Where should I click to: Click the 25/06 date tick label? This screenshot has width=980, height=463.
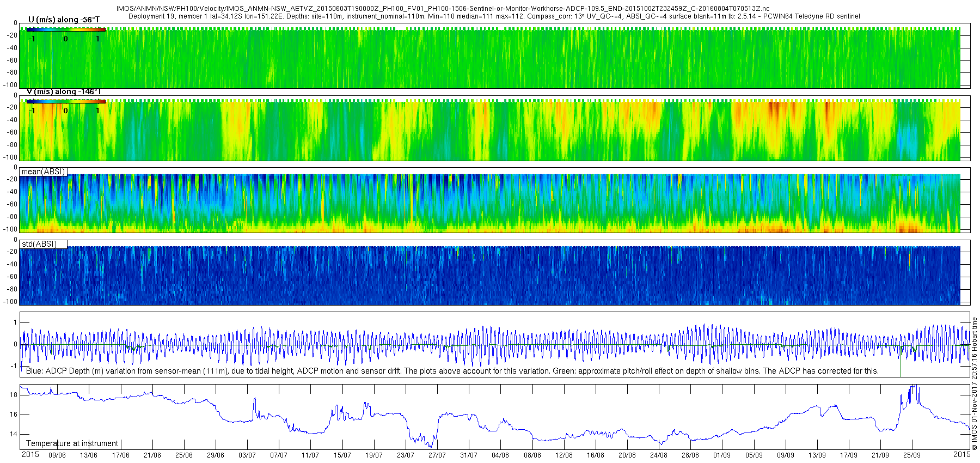[x=183, y=455]
